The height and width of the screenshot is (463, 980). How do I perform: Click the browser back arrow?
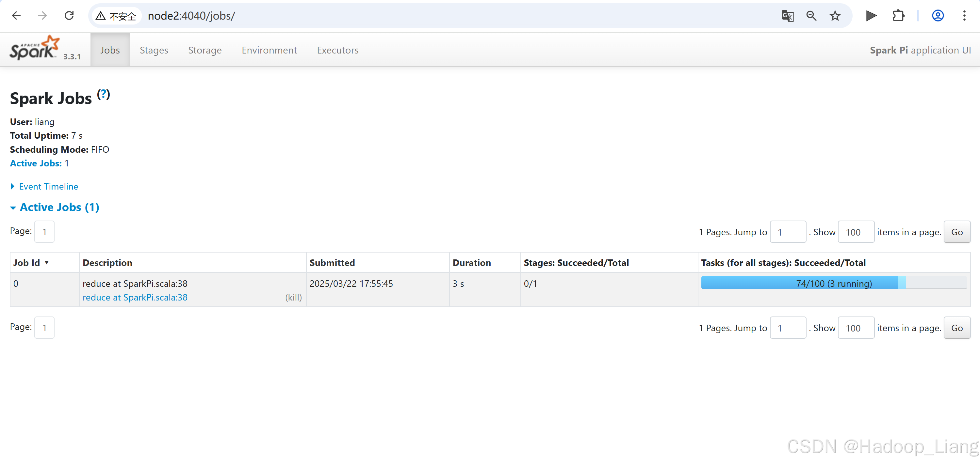click(16, 16)
